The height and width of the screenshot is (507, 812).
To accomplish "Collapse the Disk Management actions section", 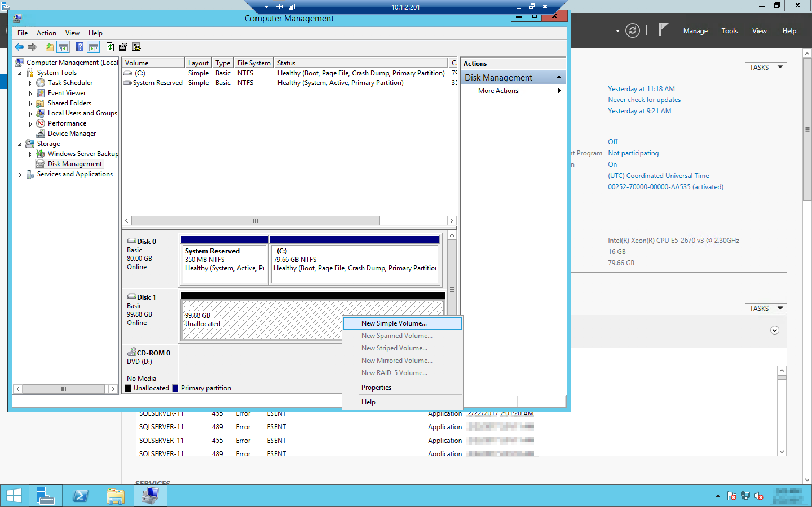I will tap(559, 77).
